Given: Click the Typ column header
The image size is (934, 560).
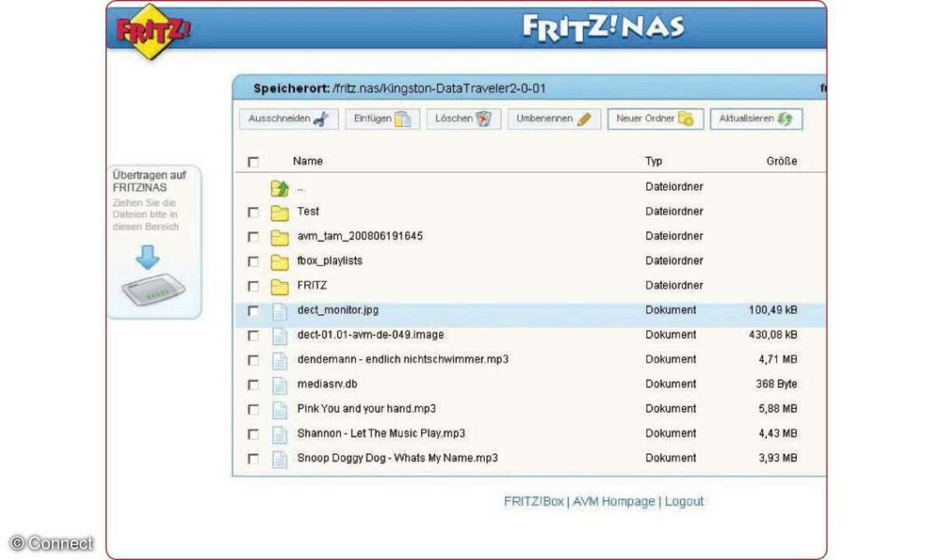Looking at the screenshot, I should click(x=654, y=161).
